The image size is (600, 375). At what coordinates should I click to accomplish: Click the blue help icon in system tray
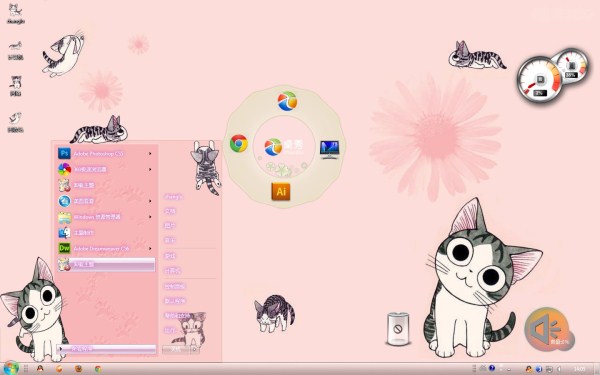point(492,368)
